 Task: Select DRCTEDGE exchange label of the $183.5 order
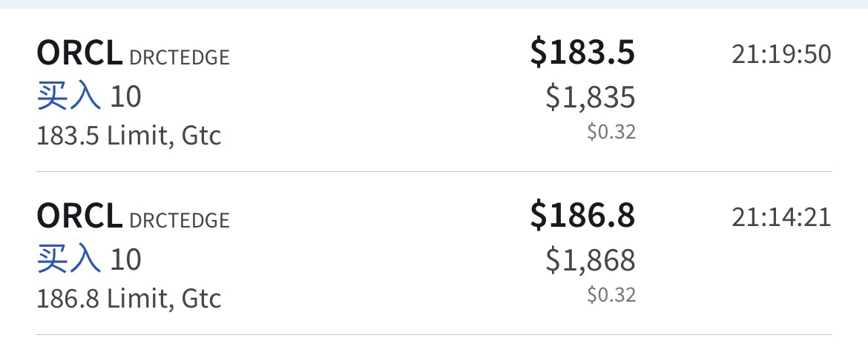click(179, 57)
